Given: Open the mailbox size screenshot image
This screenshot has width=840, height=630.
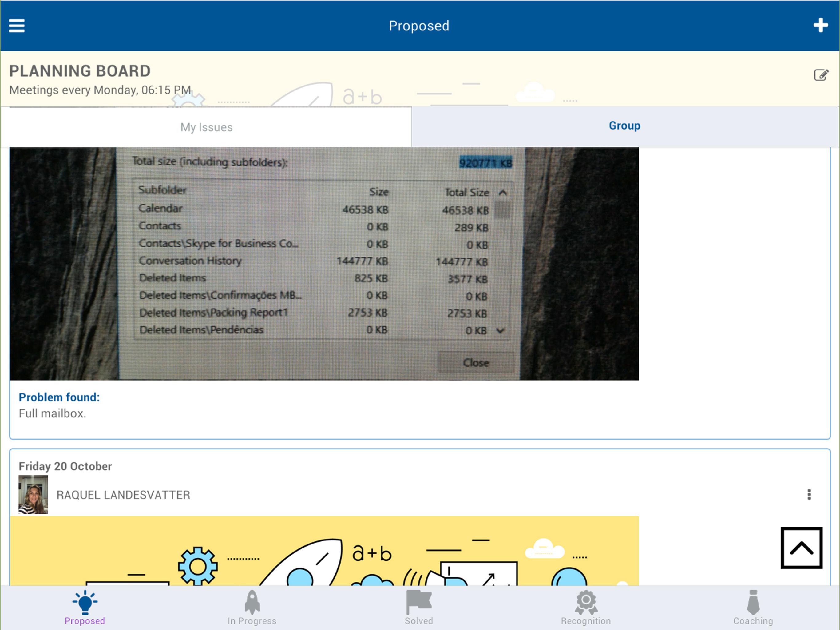Looking at the screenshot, I should [324, 264].
